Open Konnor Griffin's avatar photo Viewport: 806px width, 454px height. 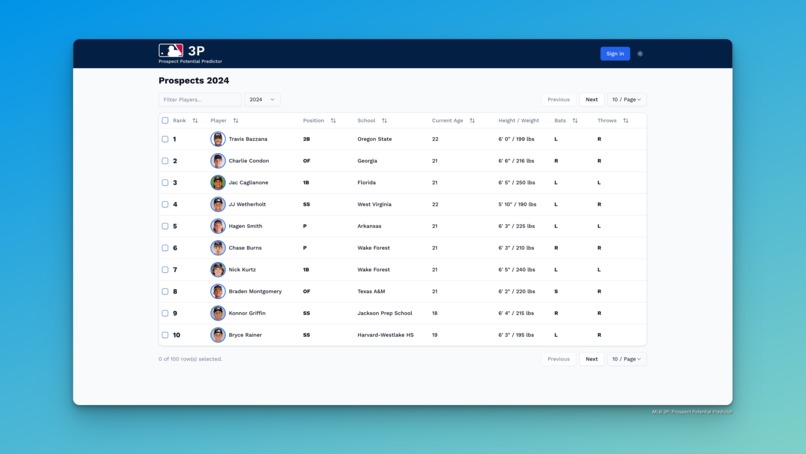pos(218,313)
